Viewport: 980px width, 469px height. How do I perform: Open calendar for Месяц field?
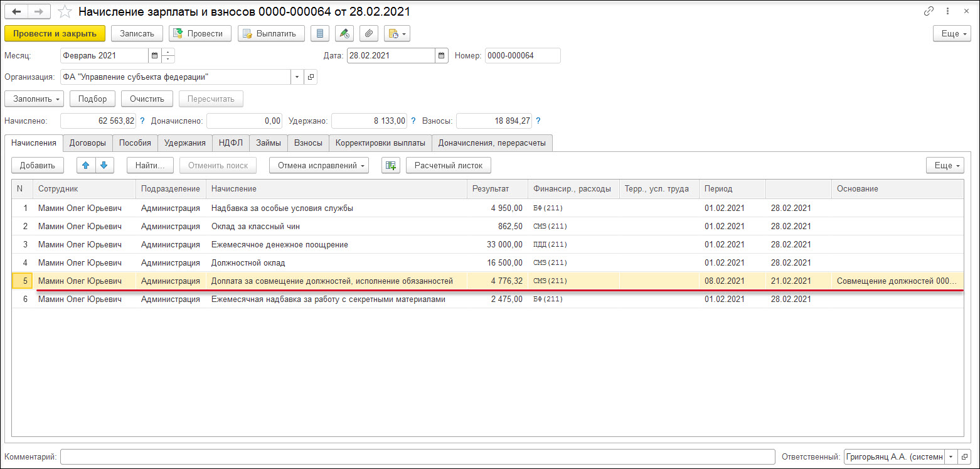click(155, 55)
